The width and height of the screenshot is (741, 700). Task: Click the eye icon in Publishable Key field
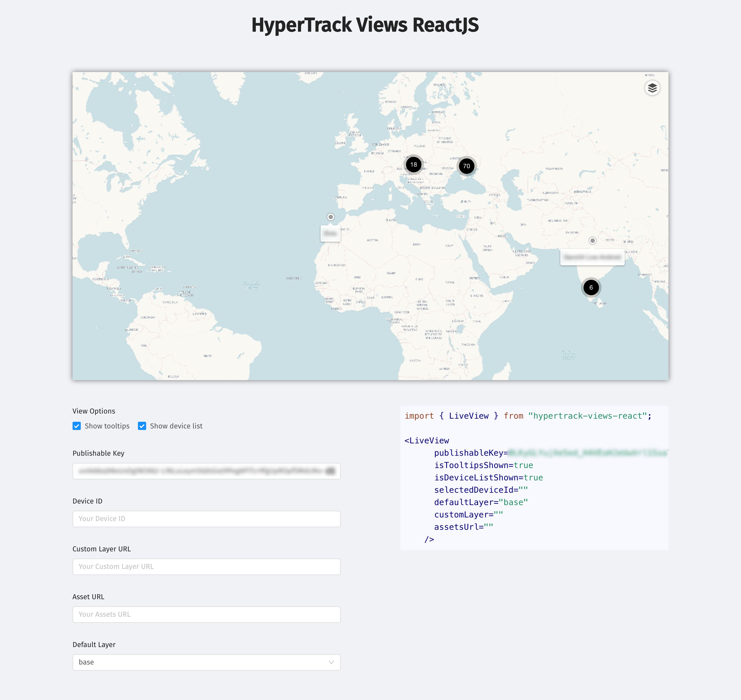tap(330, 471)
